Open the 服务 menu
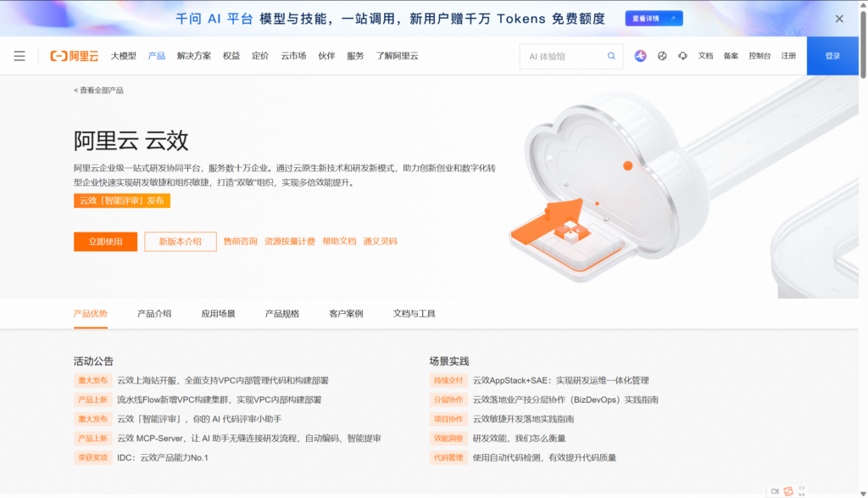868x498 pixels. (x=355, y=56)
